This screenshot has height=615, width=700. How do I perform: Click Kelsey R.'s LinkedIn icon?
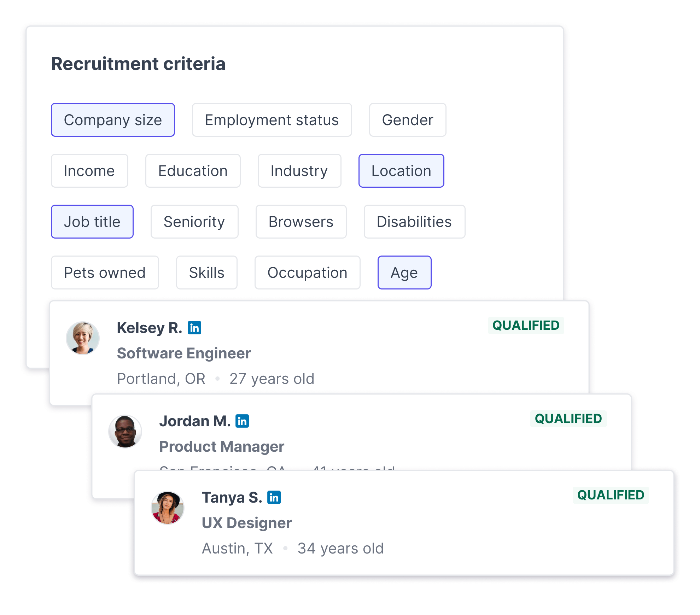pyautogui.click(x=194, y=328)
